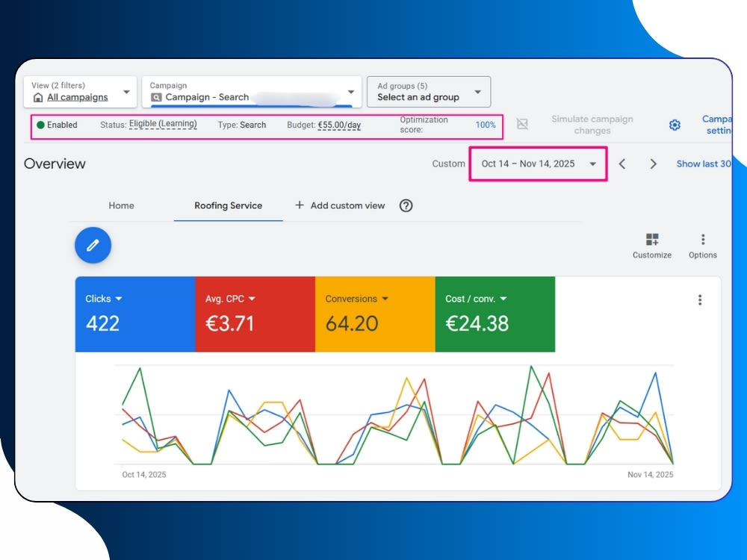Click the search campaign type icon
747x560 pixels.
[x=156, y=97]
